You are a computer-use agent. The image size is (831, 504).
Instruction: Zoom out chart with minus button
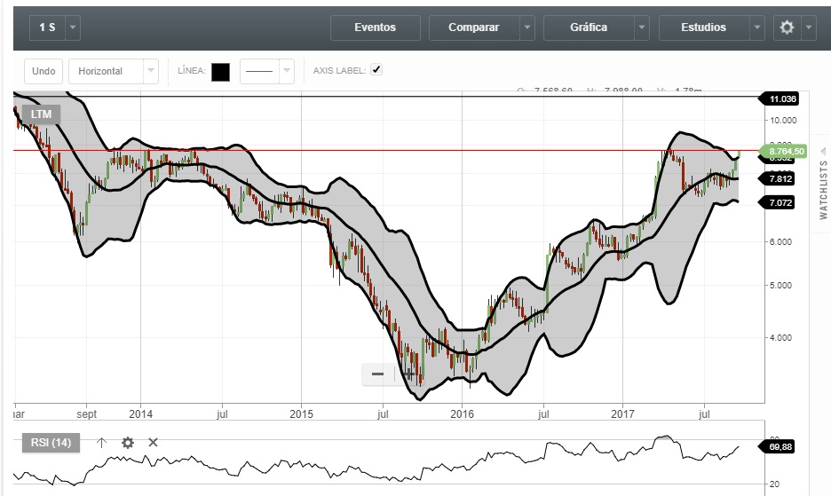(x=377, y=374)
